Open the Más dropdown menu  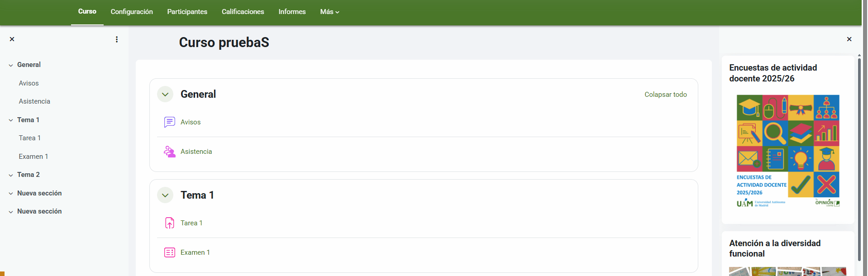(x=329, y=12)
